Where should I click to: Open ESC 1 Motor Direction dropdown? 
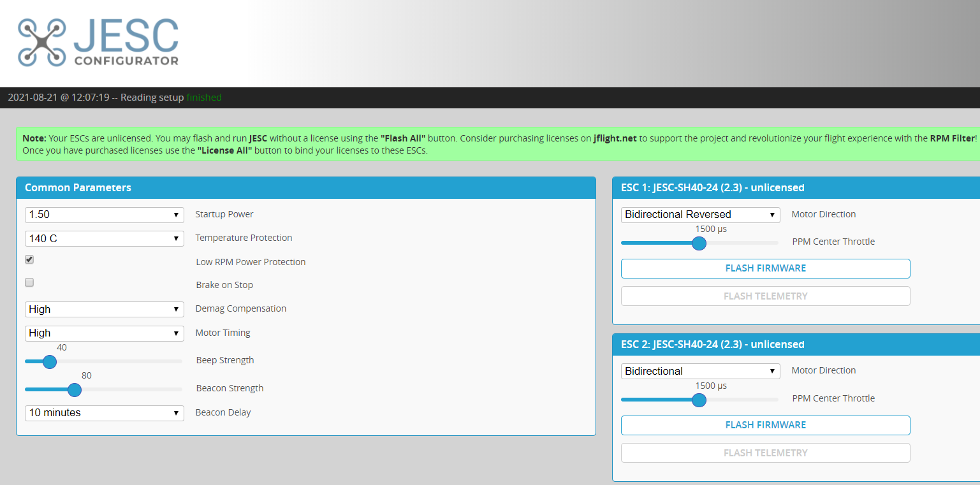701,215
